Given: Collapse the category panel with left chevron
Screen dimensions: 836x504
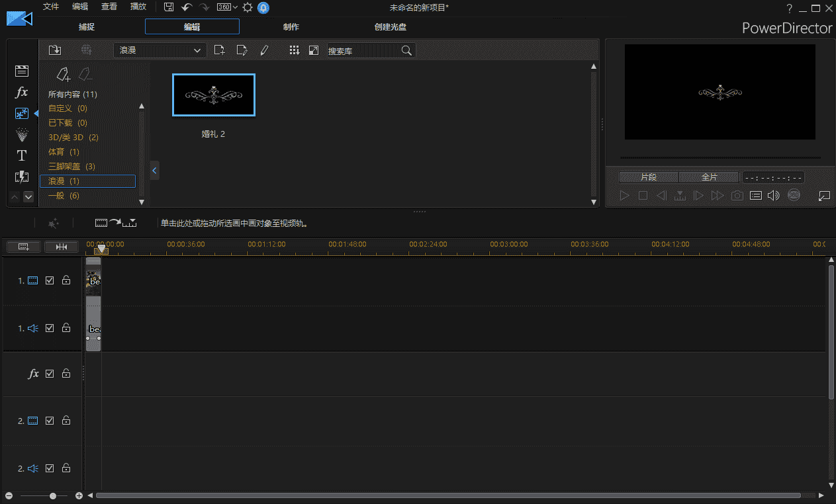Looking at the screenshot, I should pyautogui.click(x=154, y=171).
